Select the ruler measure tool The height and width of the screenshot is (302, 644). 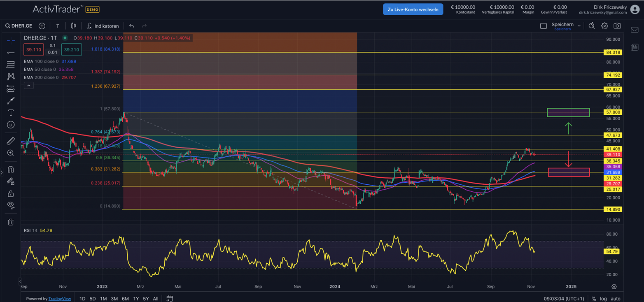pyautogui.click(x=11, y=141)
